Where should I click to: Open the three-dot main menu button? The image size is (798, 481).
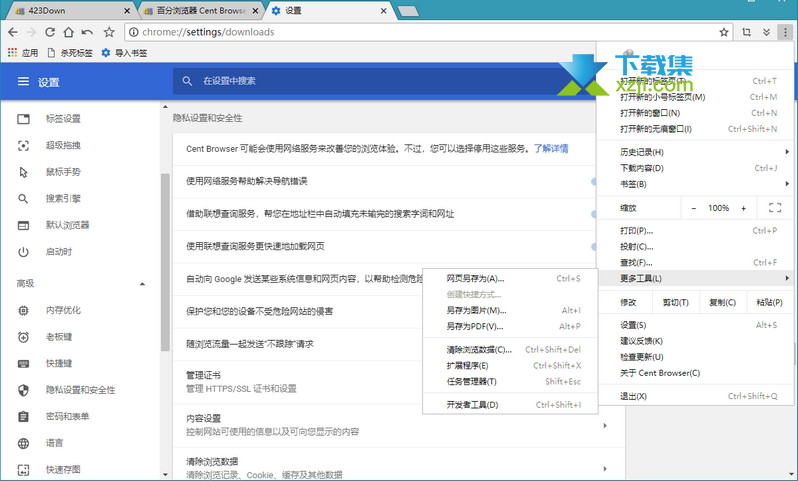[x=786, y=32]
